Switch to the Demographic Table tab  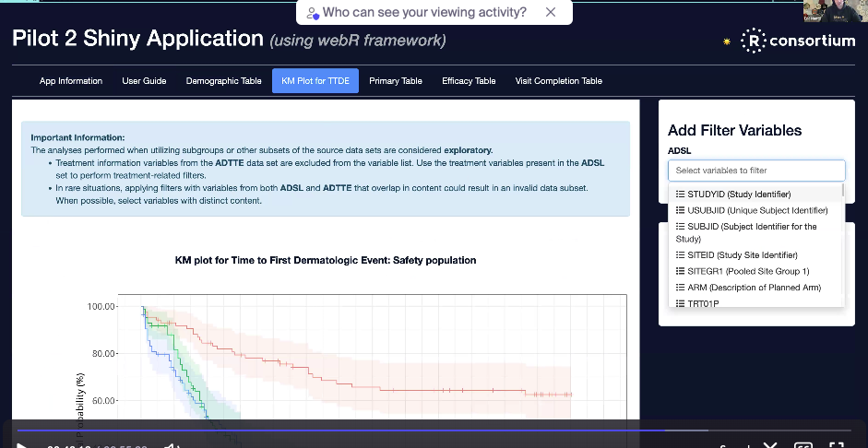(x=223, y=81)
